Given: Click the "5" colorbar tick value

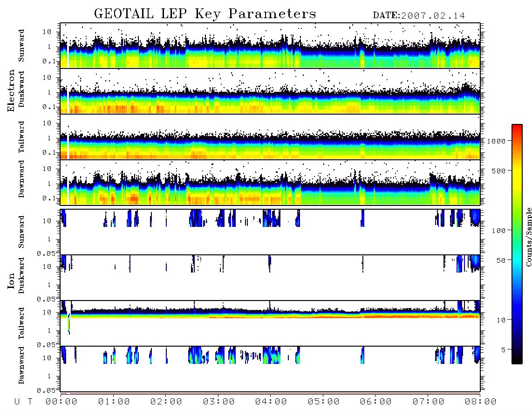Looking at the screenshot, I should click(504, 350).
